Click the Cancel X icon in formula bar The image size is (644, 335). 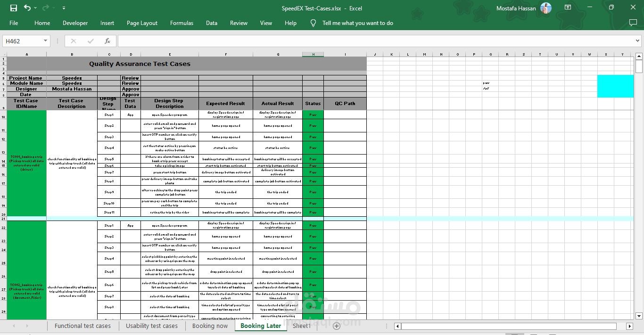pyautogui.click(x=74, y=41)
